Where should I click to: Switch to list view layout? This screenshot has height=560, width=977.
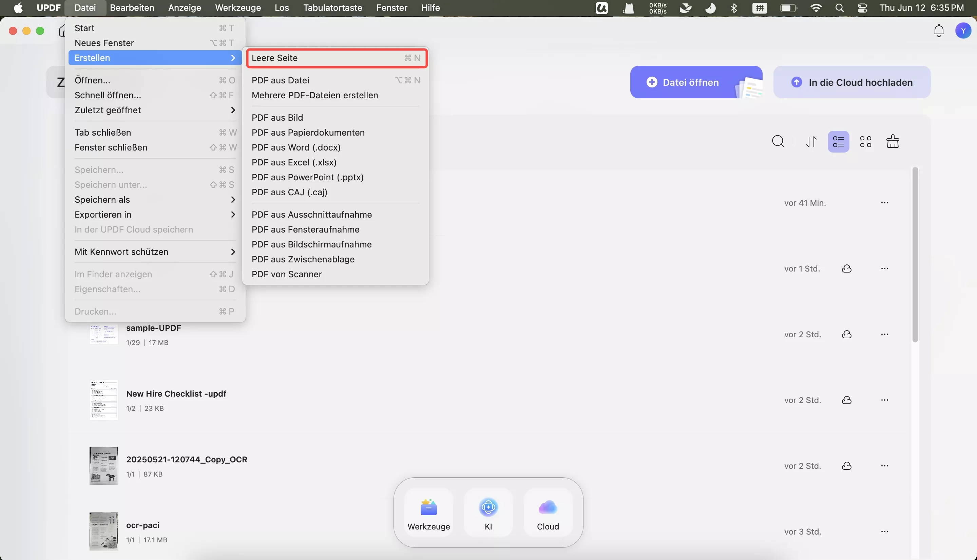pos(838,142)
